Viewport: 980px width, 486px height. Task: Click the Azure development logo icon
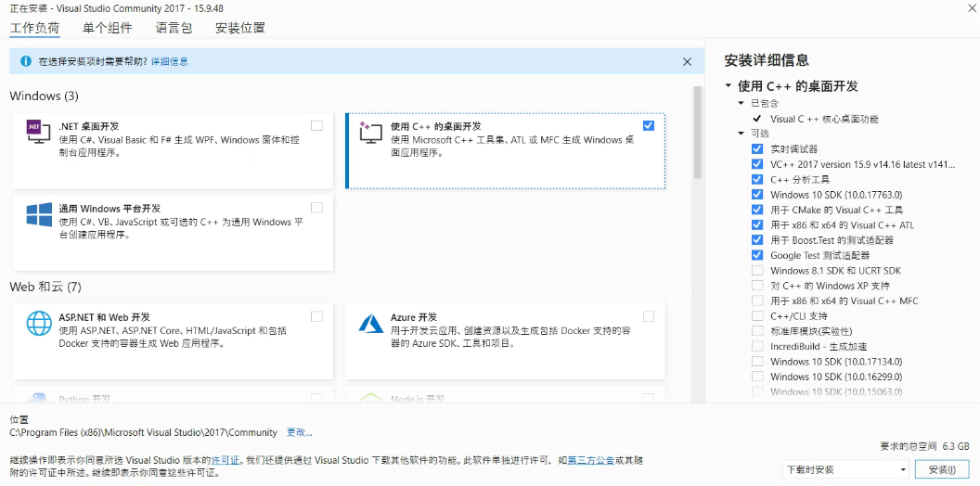pyautogui.click(x=370, y=323)
